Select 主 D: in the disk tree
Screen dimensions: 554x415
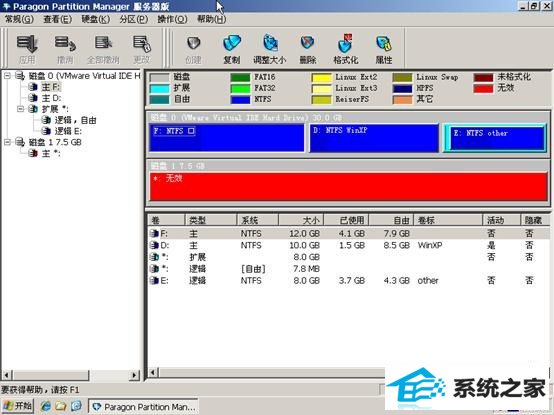click(51, 98)
